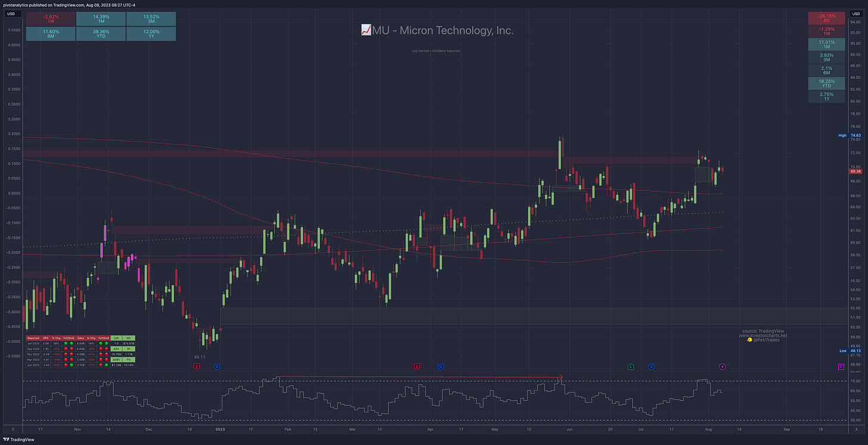Click the red E earnings marker in late March

point(417,366)
